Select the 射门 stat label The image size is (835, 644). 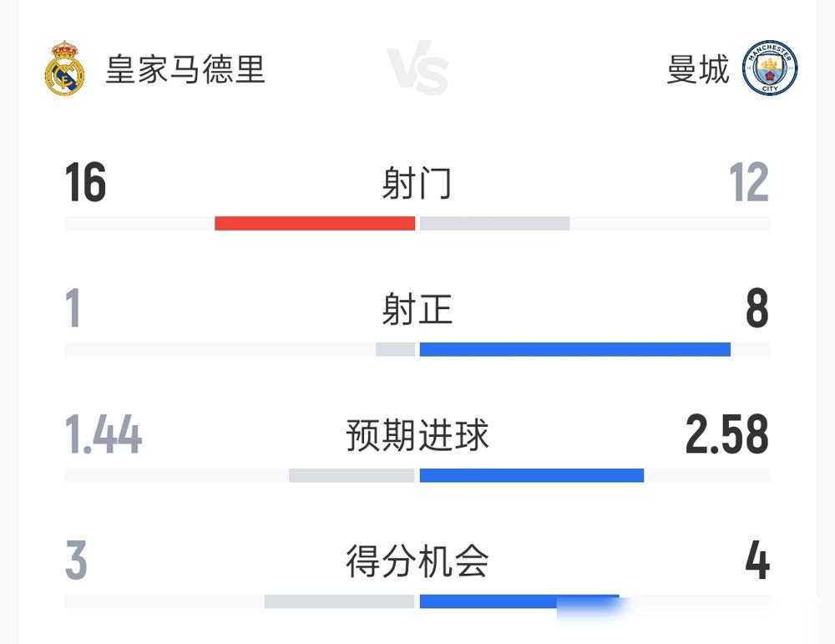[417, 183]
